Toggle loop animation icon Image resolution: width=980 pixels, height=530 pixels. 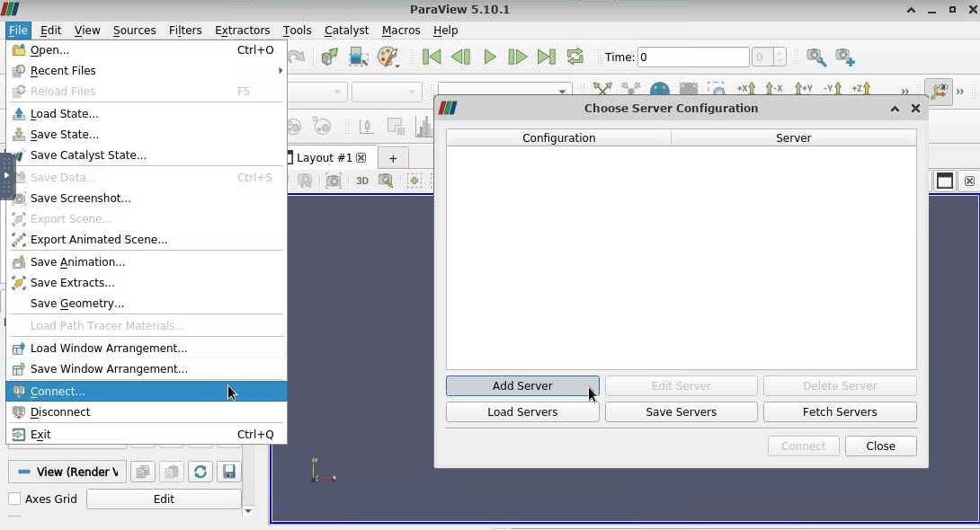point(575,57)
